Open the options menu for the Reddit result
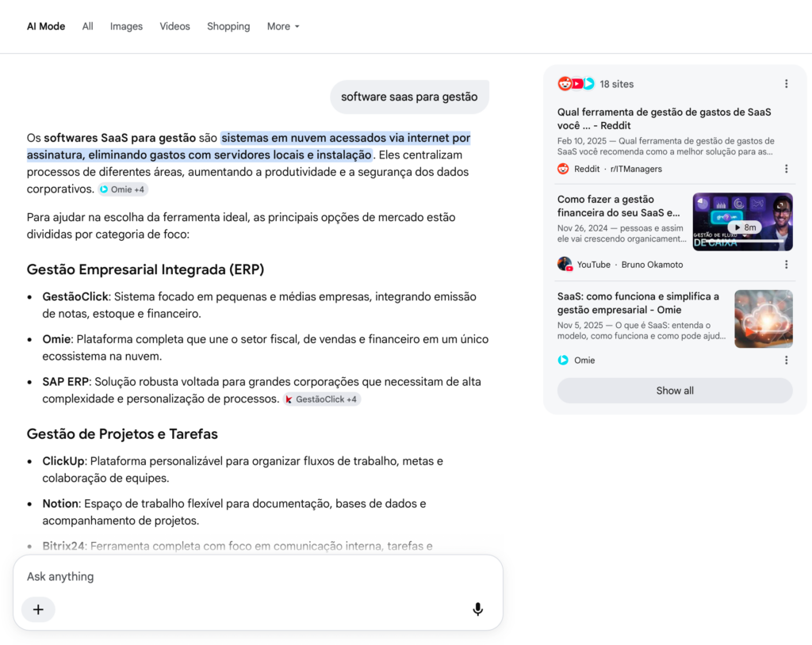The image size is (812, 645). [x=786, y=169]
